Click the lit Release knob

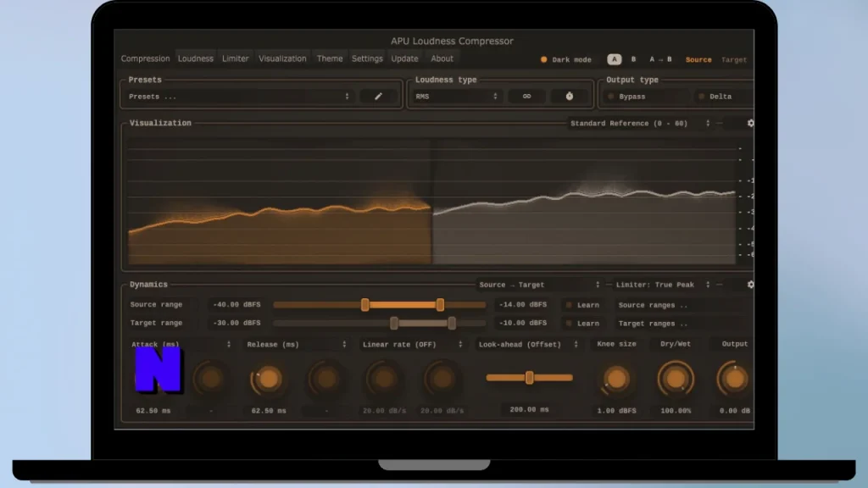point(269,379)
